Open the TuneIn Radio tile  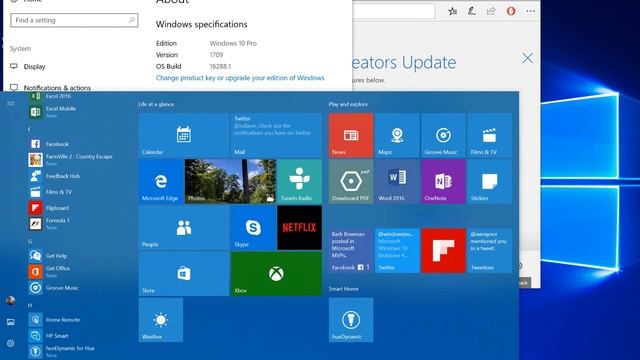(299, 181)
